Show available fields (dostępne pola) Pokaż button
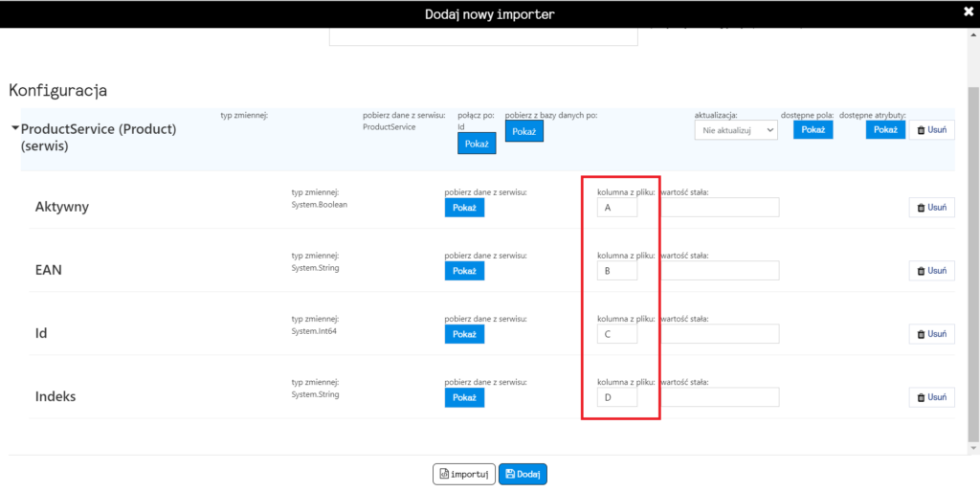This screenshot has height=492, width=980. [x=813, y=129]
